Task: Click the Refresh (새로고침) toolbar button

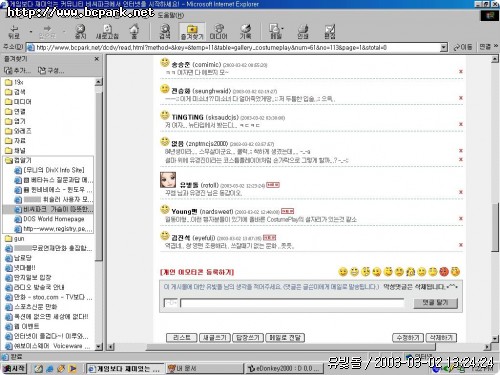Action: click(x=107, y=32)
